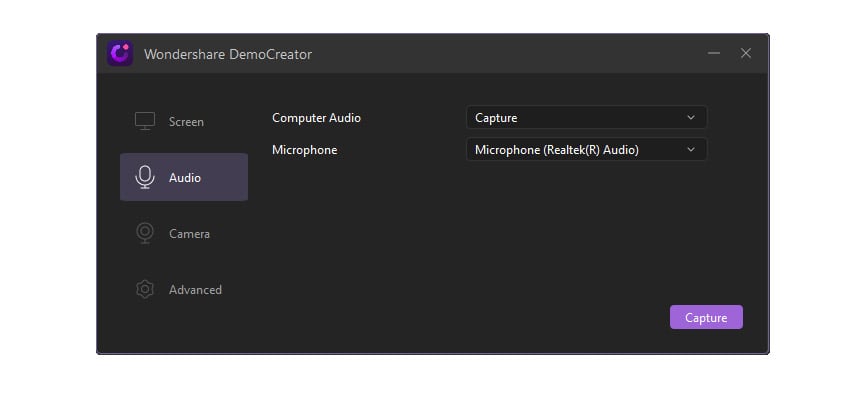The height and width of the screenshot is (401, 850).
Task: Expand the Microphone device dropdown
Action: [x=587, y=150]
